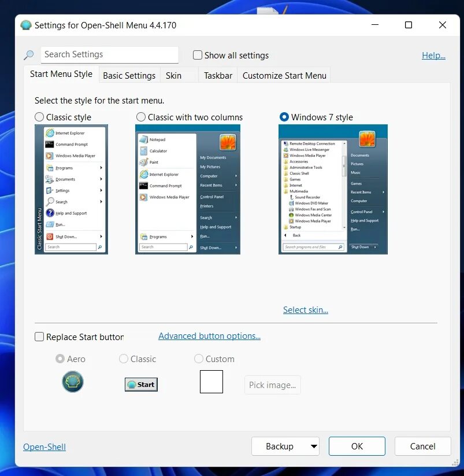Click the Help... link
The width and height of the screenshot is (464, 476).
click(x=433, y=56)
